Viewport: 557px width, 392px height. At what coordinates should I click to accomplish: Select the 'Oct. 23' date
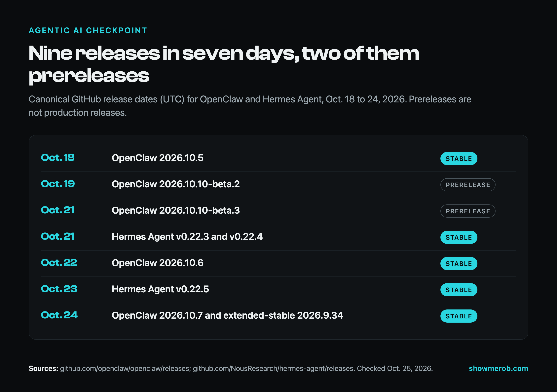point(59,289)
